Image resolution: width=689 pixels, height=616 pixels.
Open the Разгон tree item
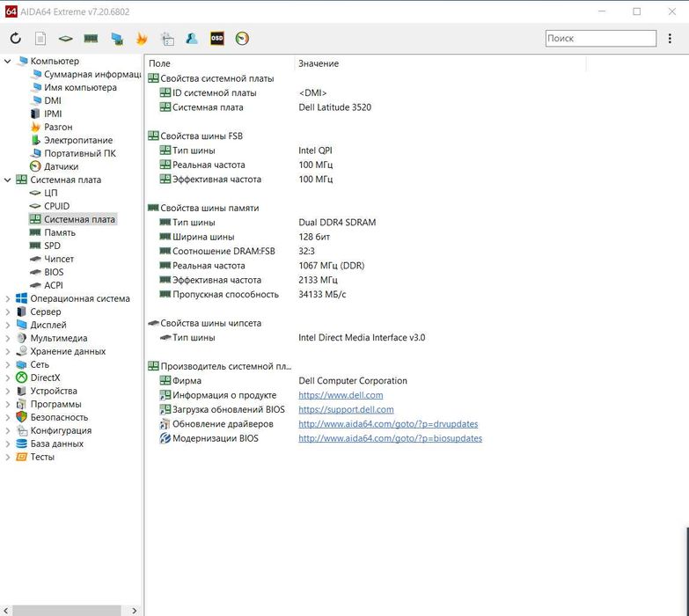[x=52, y=127]
